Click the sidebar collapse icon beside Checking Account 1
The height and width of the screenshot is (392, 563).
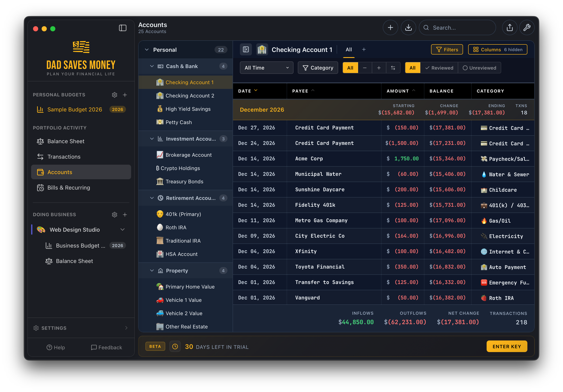pyautogui.click(x=246, y=49)
